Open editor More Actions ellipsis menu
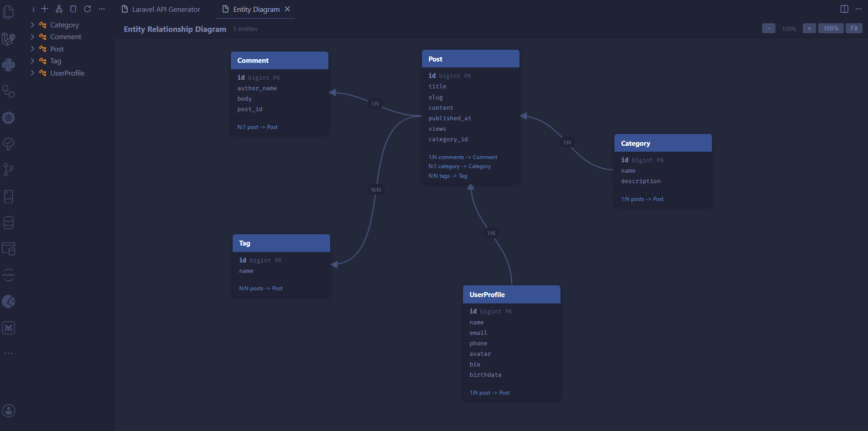Viewport: 868px width, 431px height. (858, 9)
